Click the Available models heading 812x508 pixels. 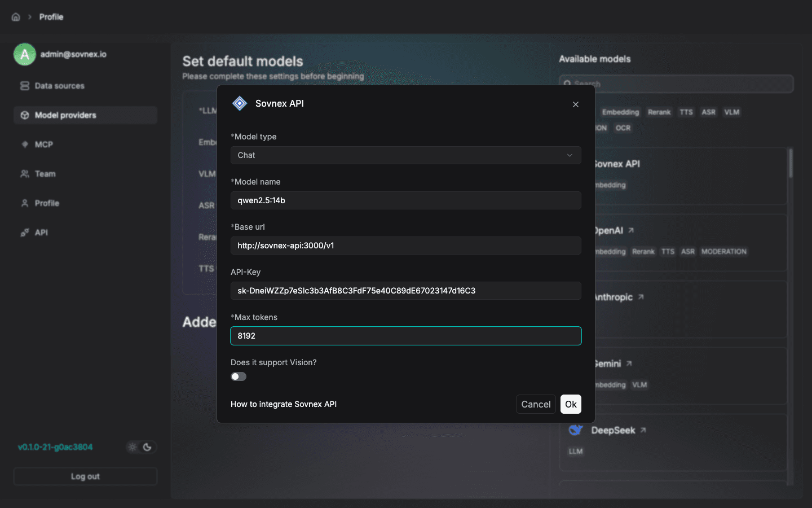pos(595,59)
